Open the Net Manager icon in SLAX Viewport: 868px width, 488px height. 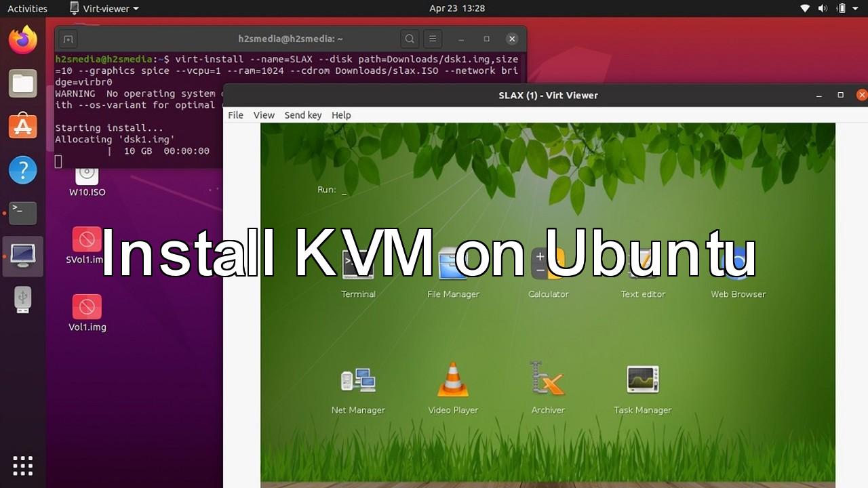pyautogui.click(x=358, y=381)
